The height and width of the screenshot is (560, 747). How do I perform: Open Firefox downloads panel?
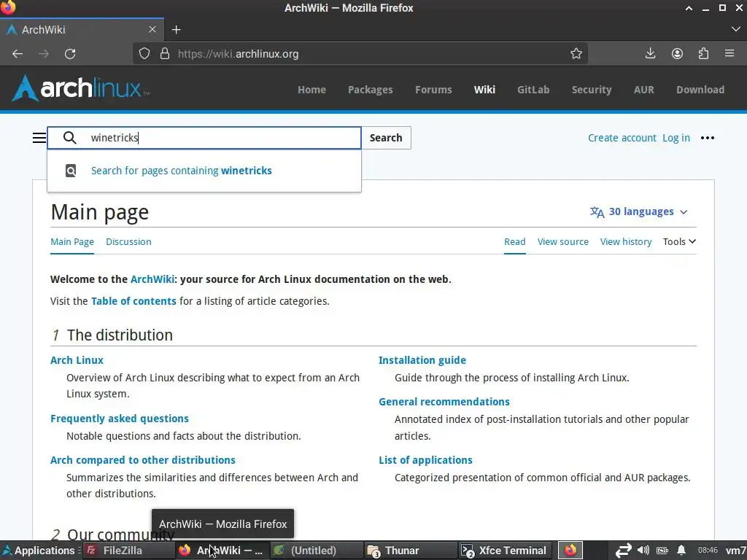click(x=650, y=53)
